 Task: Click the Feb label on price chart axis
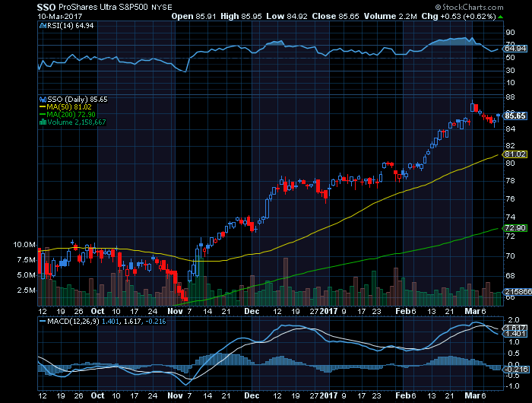point(403,311)
